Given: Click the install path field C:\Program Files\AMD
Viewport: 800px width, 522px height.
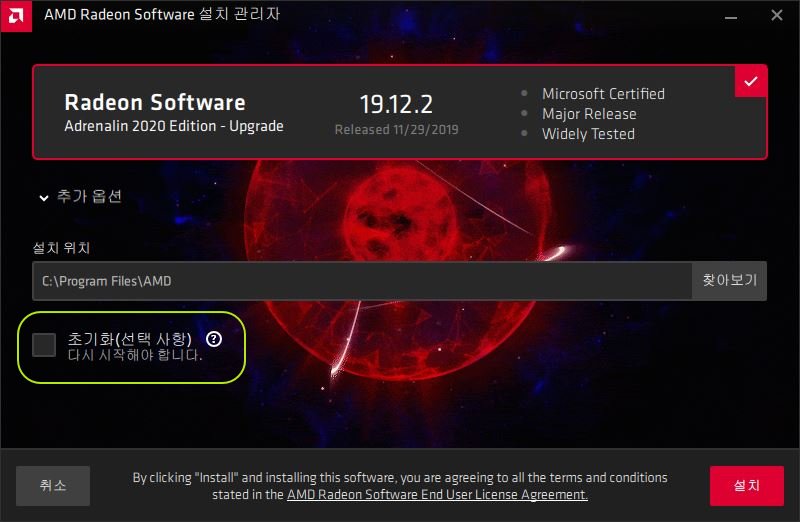Looking at the screenshot, I should point(362,281).
